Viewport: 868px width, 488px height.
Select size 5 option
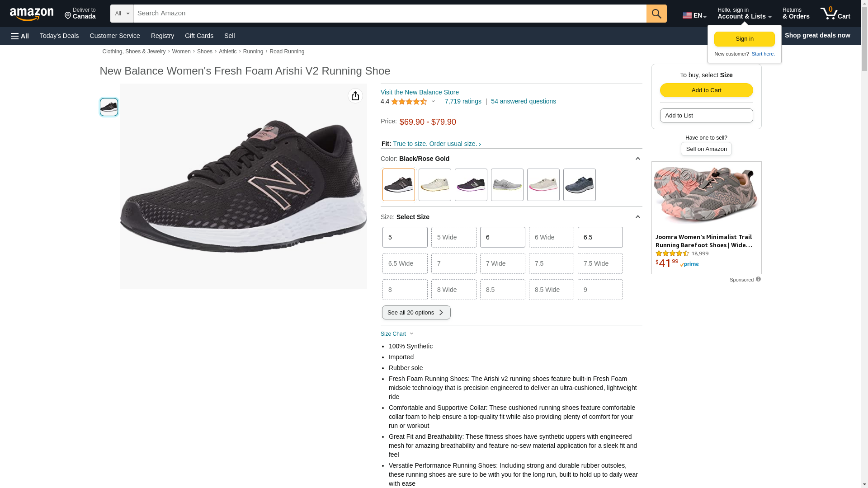pos(405,237)
